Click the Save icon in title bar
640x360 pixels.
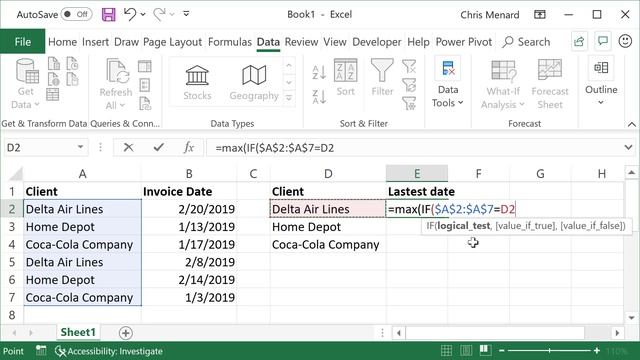pyautogui.click(x=109, y=15)
